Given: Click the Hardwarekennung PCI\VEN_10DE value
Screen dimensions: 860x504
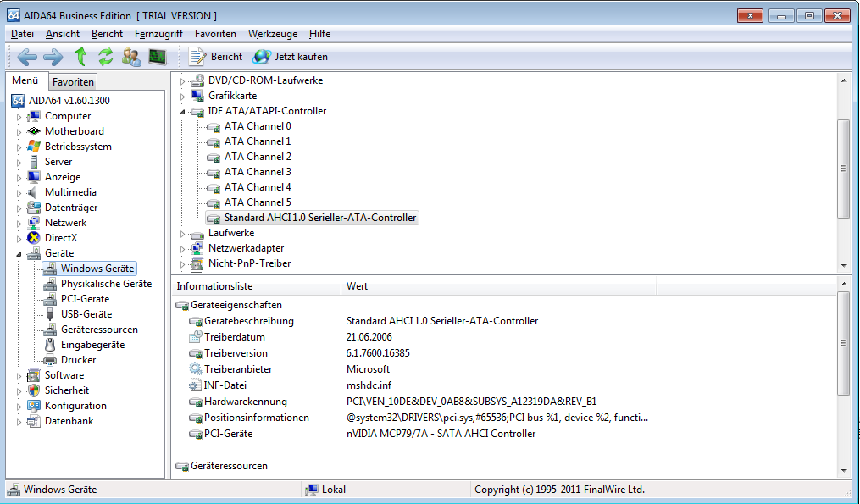Looking at the screenshot, I should [x=471, y=402].
